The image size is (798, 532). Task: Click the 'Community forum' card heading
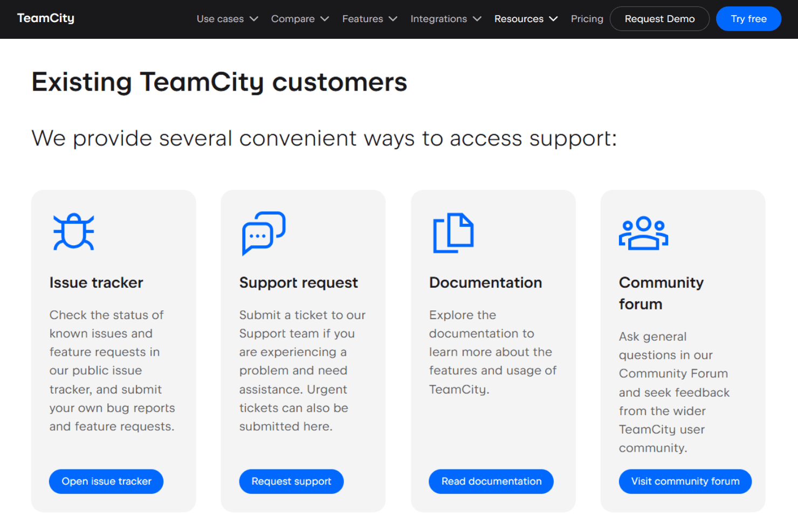(662, 293)
